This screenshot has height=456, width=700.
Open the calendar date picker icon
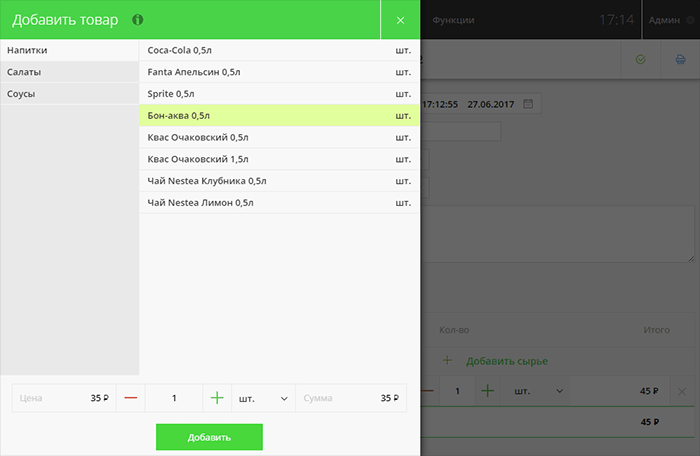point(528,103)
